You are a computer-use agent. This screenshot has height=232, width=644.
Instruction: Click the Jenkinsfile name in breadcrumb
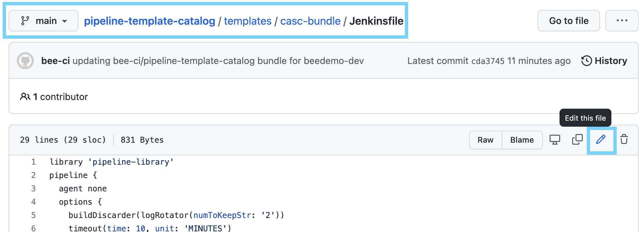click(376, 21)
